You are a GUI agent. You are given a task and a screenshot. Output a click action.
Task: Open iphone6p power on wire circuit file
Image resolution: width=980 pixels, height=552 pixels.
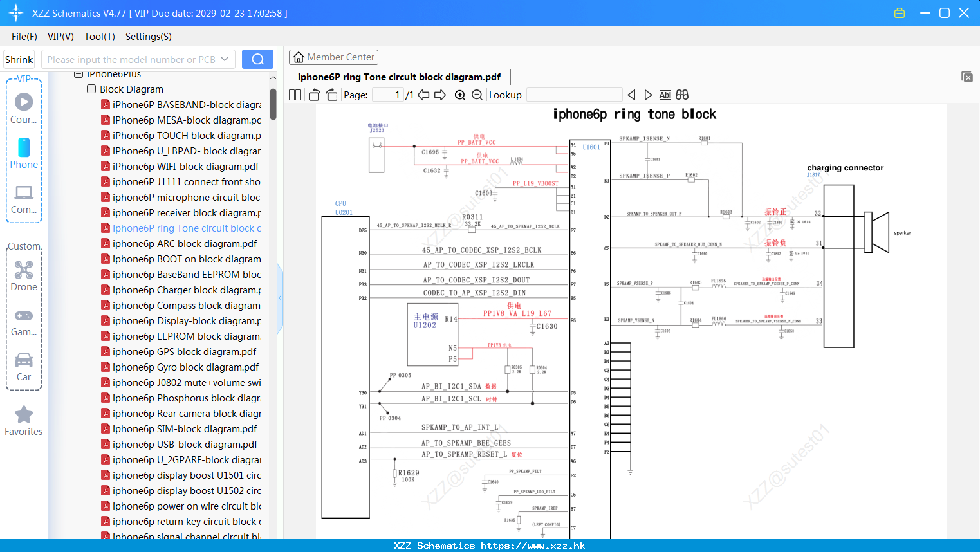(181, 506)
